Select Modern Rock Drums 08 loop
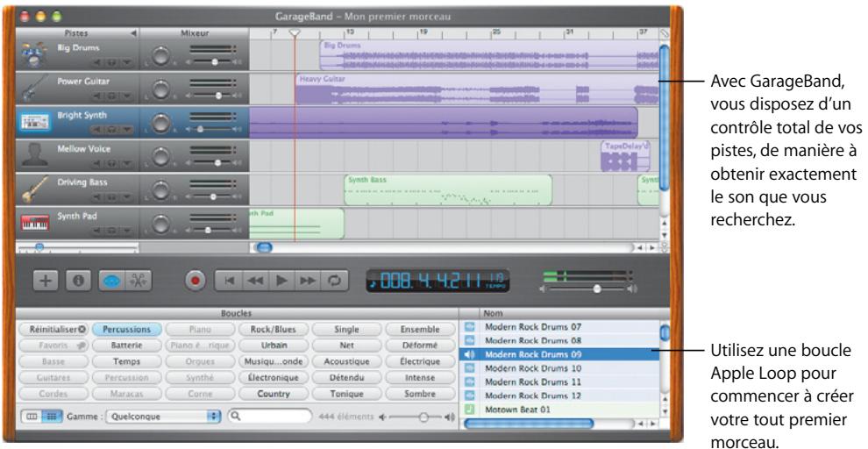868x449 pixels. pos(559,341)
